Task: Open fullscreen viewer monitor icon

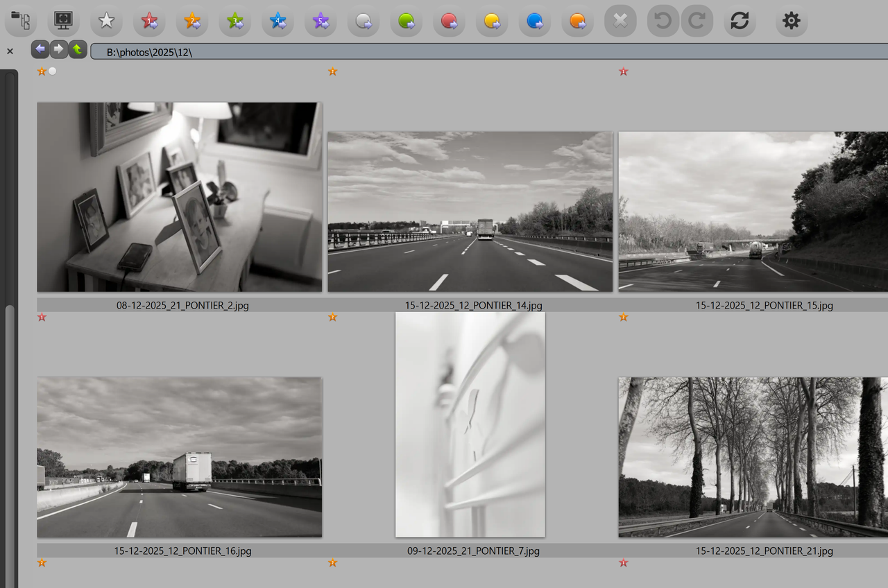Action: (x=64, y=21)
